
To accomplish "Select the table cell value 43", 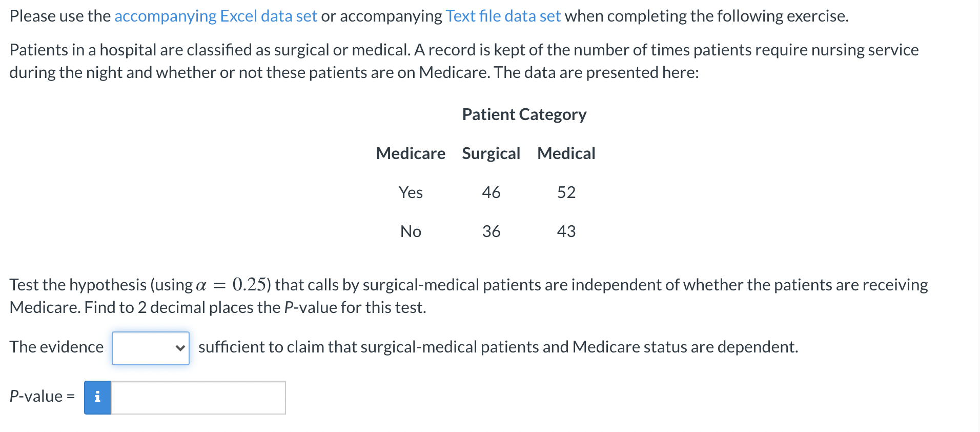I will click(566, 231).
